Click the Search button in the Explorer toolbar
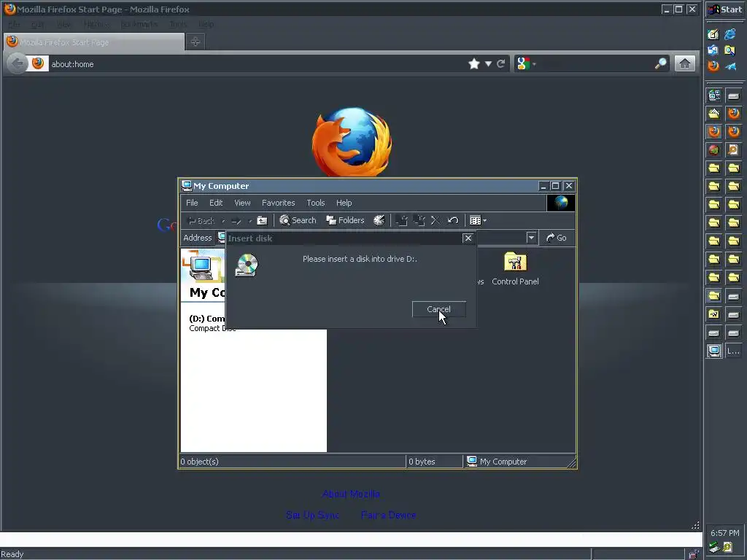 298,220
